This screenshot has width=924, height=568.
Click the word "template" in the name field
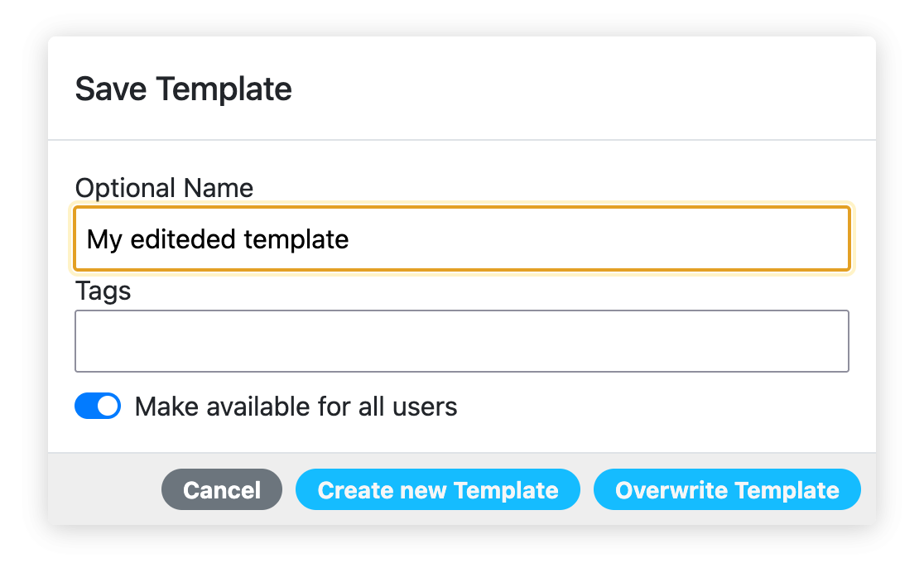click(x=296, y=239)
